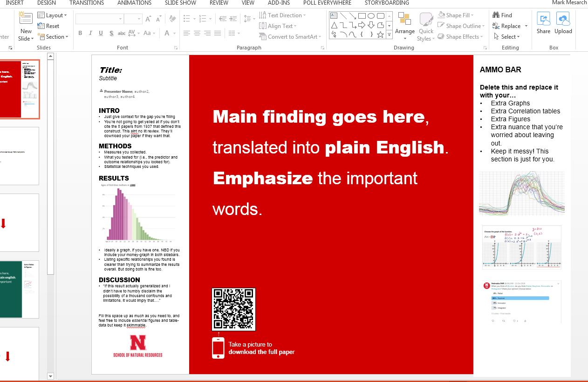This screenshot has height=382, width=588.
Task: Click the Box Upload icon
Action: pyautogui.click(x=563, y=20)
